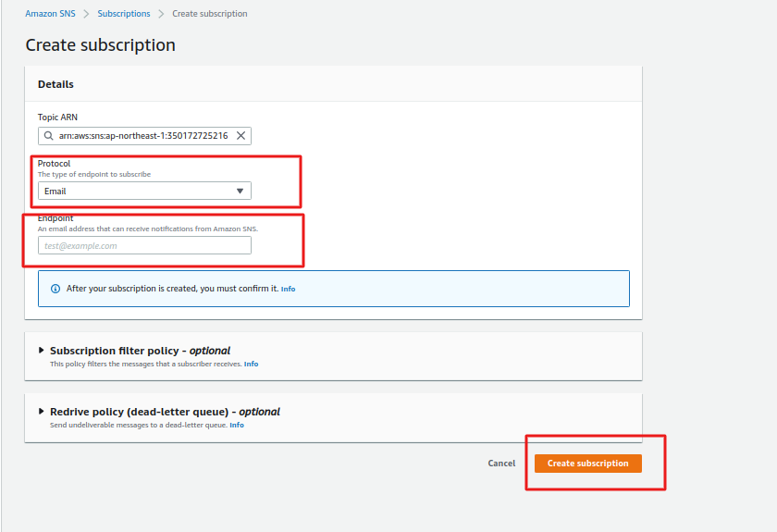Open Info link for Subscription filter policy
Image resolution: width=777 pixels, height=532 pixels.
point(251,365)
